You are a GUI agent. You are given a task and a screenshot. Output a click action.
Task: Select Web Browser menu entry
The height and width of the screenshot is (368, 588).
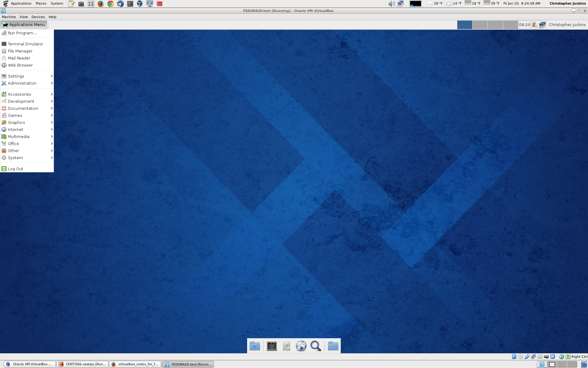pyautogui.click(x=27, y=65)
